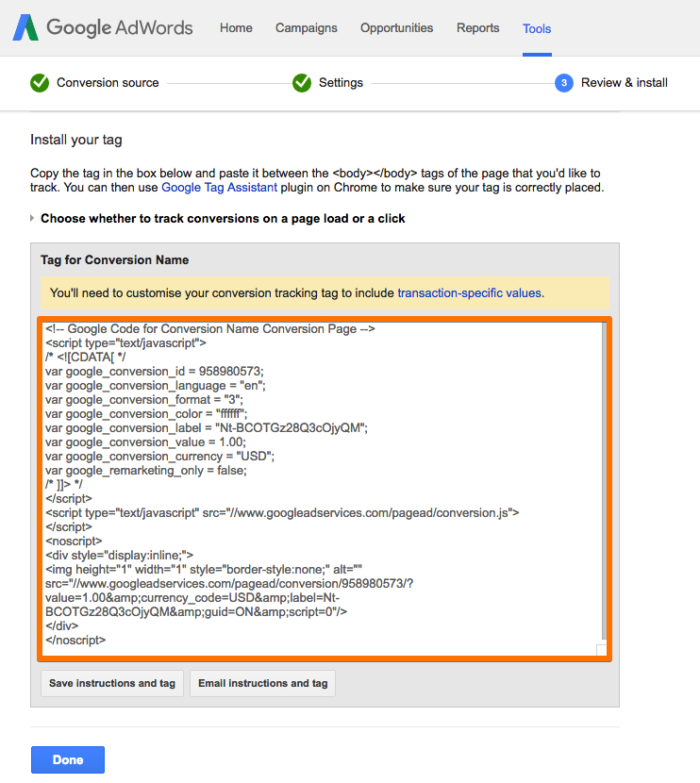Viewport: 700px width, 783px height.
Task: Go to the Campaigns tab
Action: pyautogui.click(x=307, y=28)
